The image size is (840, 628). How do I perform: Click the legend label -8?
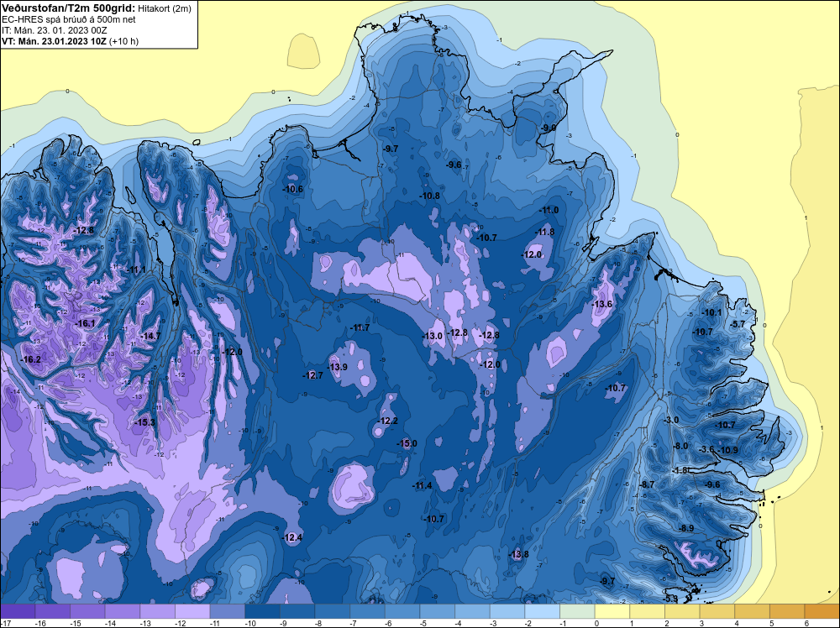(x=318, y=623)
